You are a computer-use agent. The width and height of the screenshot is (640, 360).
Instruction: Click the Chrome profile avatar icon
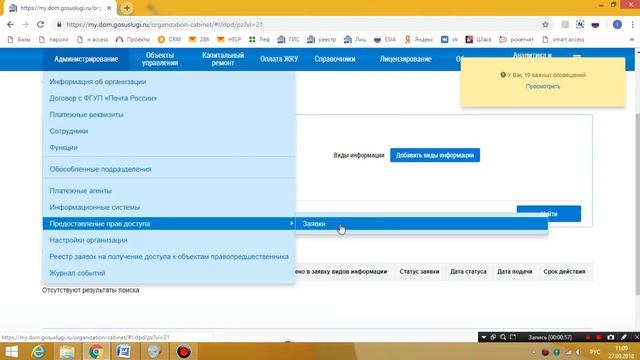click(617, 24)
